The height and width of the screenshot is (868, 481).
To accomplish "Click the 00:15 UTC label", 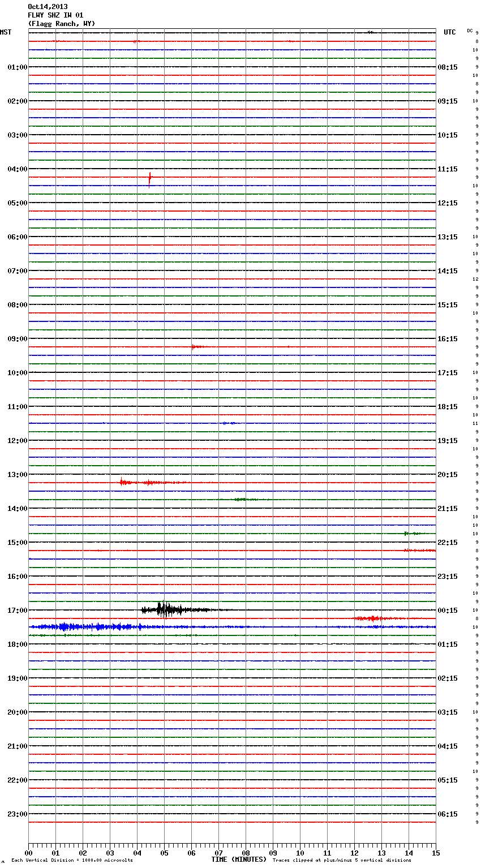I will [448, 611].
